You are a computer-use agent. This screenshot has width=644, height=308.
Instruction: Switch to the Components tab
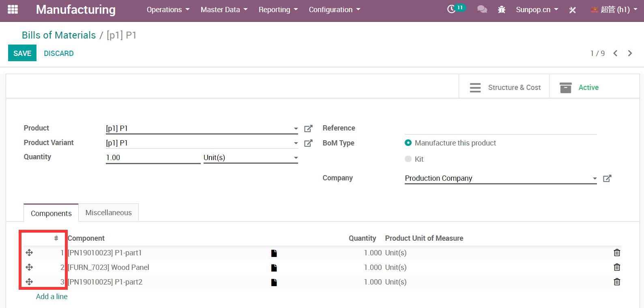(51, 213)
